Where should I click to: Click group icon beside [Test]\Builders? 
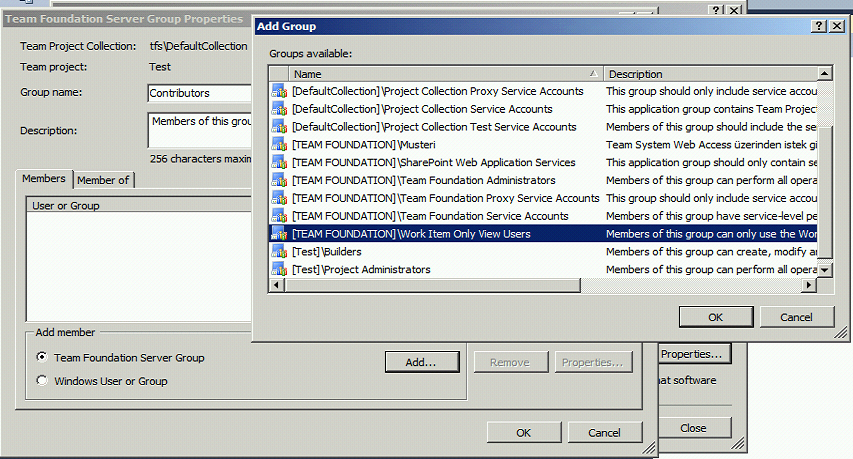point(279,252)
